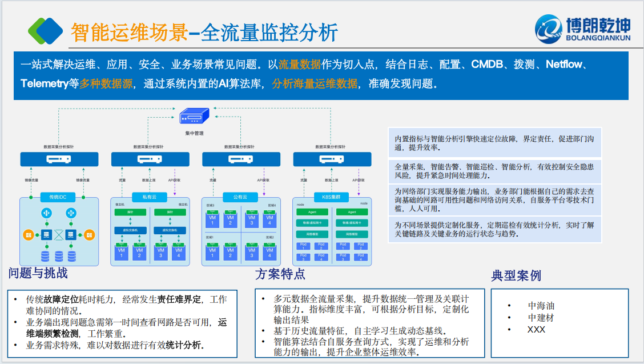Select the 公有云 label
Viewport: 644px width, 364px height.
point(240,197)
